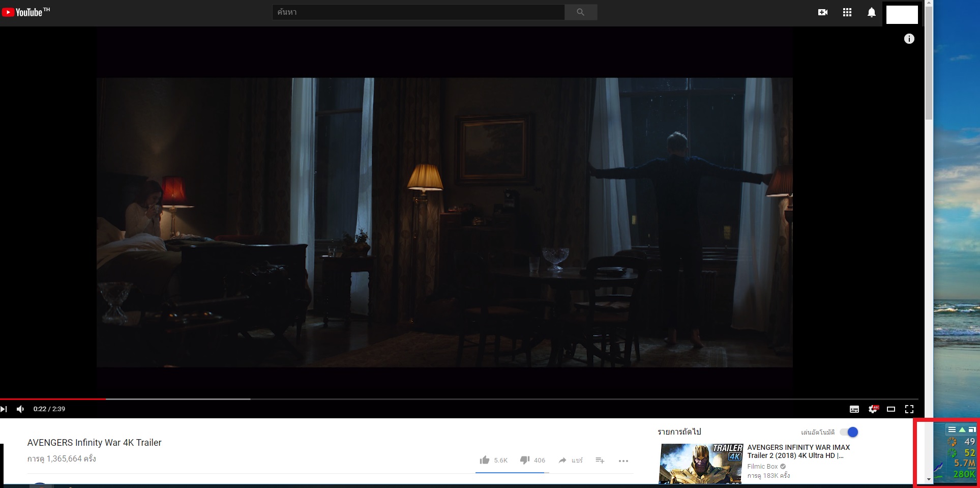Open the notifications bell
This screenshot has width=980, height=488.
pyautogui.click(x=872, y=12)
